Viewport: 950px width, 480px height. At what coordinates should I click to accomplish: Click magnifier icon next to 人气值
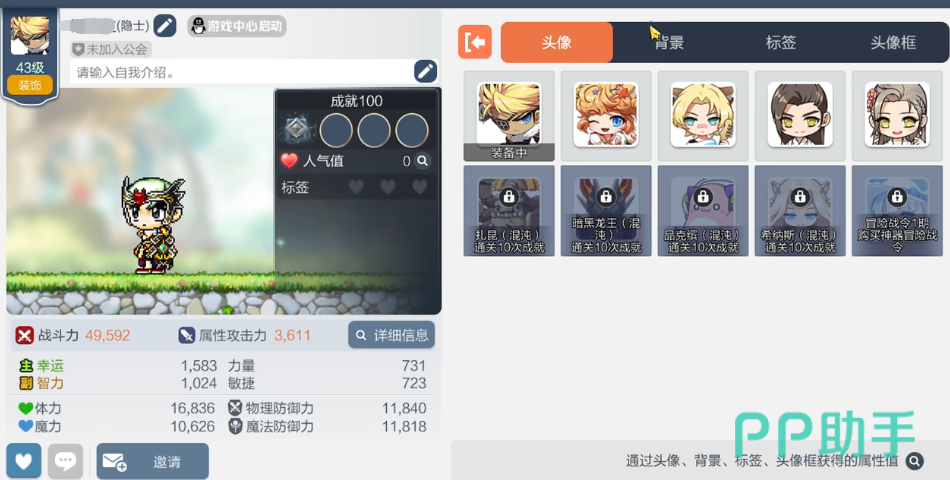pos(423,161)
